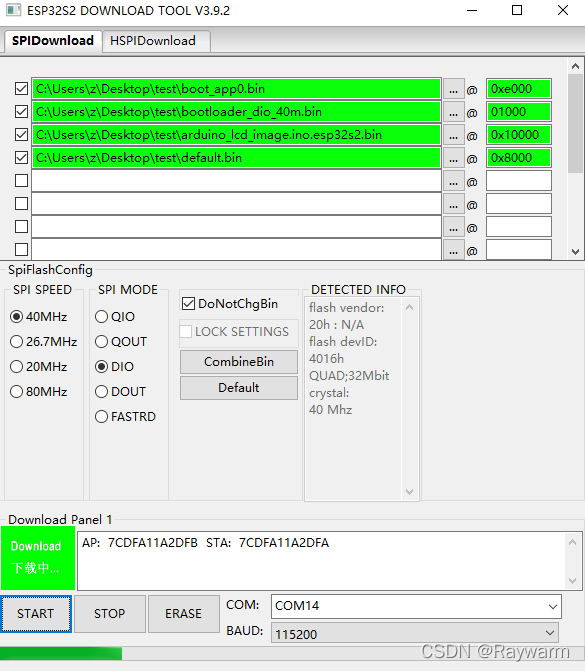The width and height of the screenshot is (585, 671).
Task: Click the STOP button
Action: point(110,614)
